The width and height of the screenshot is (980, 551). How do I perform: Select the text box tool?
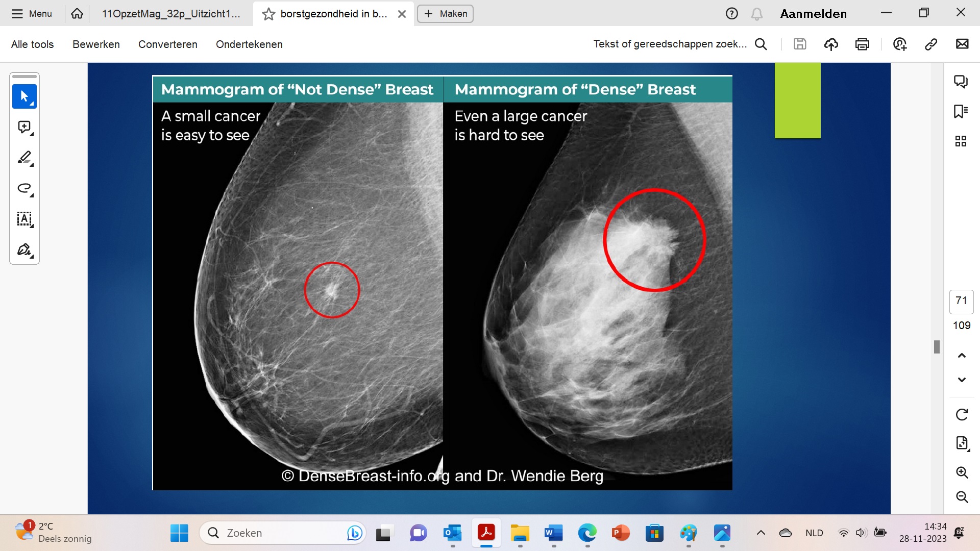(x=24, y=219)
